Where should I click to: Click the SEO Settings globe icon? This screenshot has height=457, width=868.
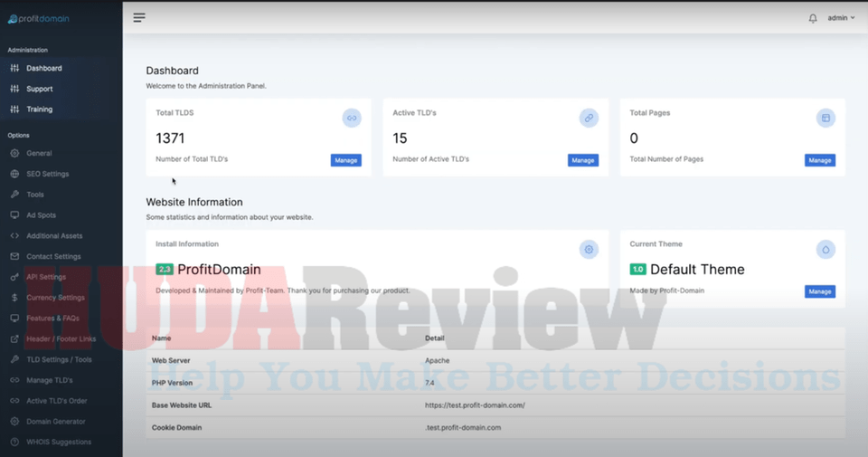(x=14, y=174)
